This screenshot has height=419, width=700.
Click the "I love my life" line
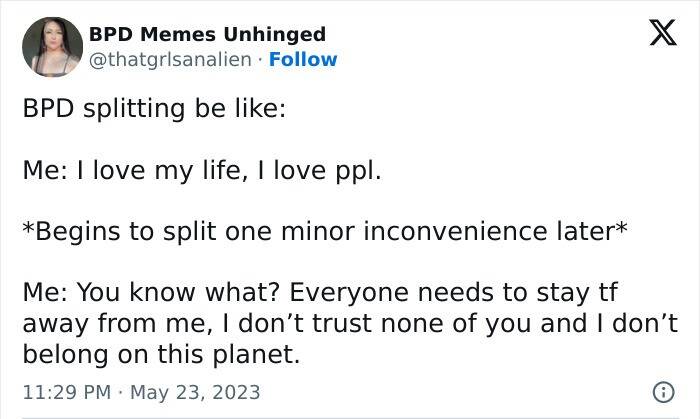pos(202,171)
